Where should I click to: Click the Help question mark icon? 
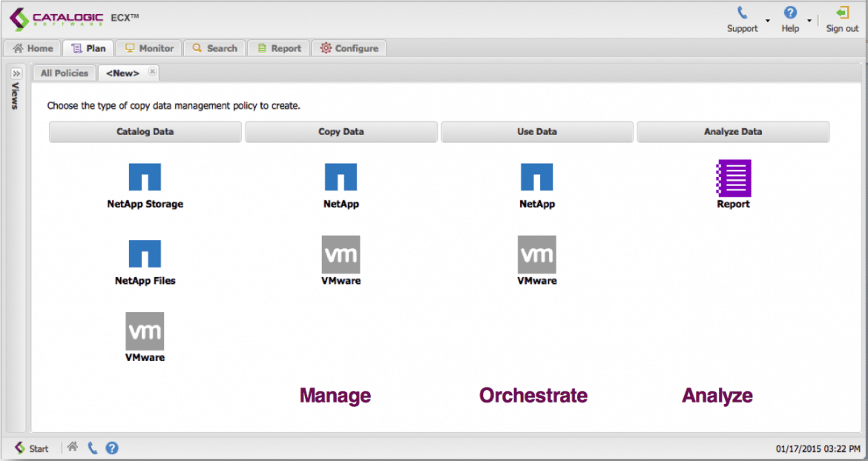(x=790, y=13)
